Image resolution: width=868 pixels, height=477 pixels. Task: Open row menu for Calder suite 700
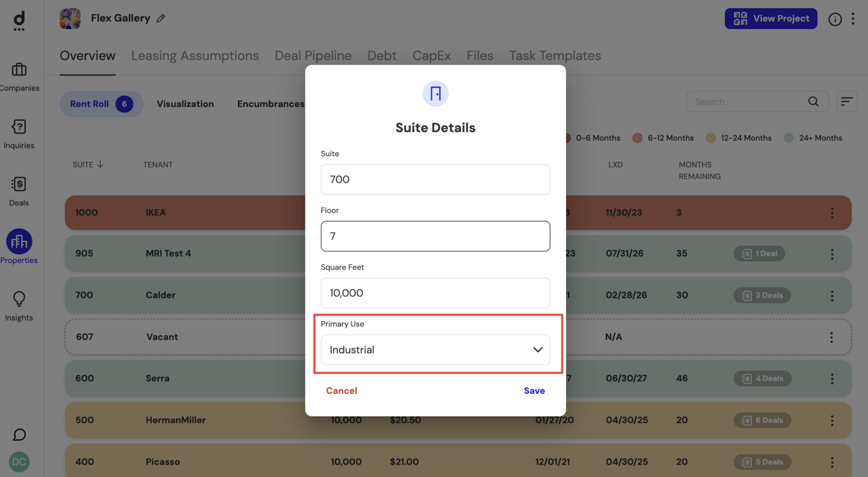832,296
